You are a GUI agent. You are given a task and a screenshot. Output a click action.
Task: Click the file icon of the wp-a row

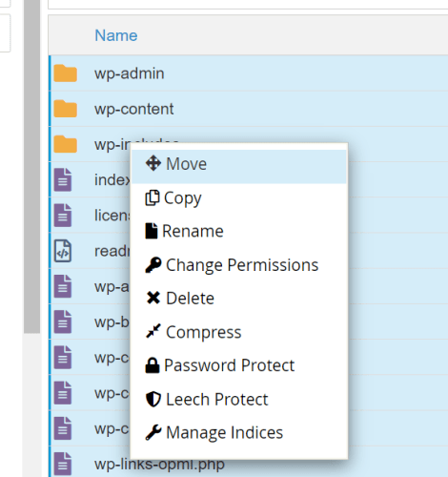(63, 286)
